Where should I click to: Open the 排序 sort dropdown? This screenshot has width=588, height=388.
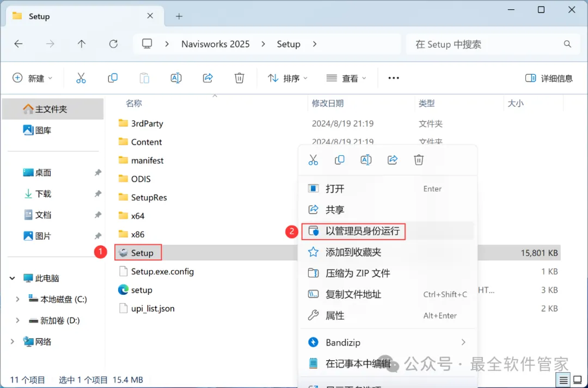point(287,78)
